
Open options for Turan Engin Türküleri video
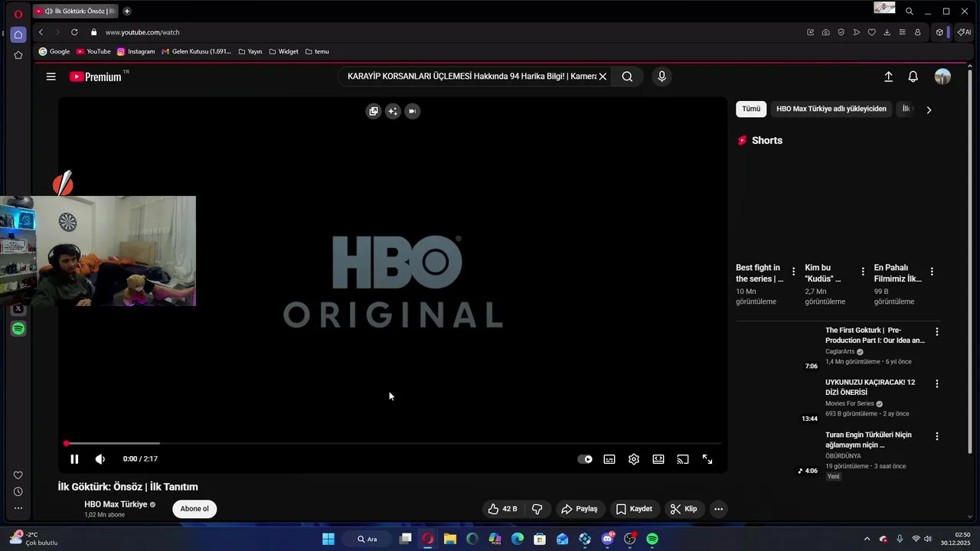936,436
